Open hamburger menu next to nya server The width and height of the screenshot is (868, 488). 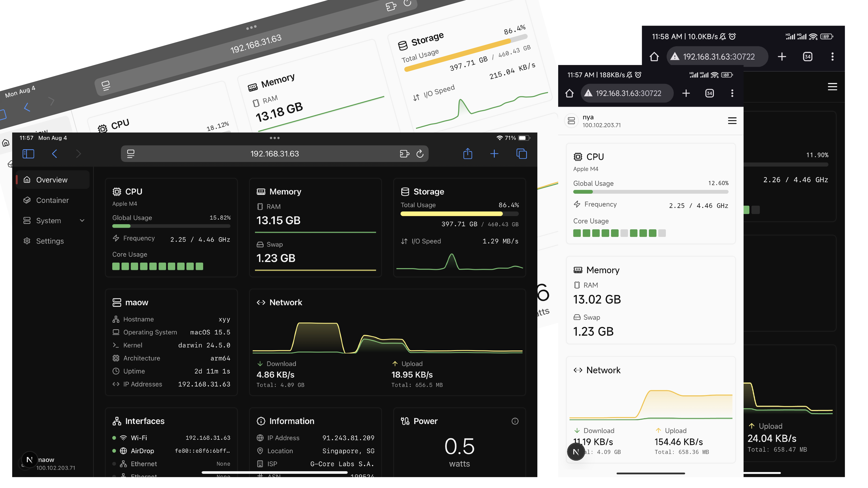pos(732,121)
